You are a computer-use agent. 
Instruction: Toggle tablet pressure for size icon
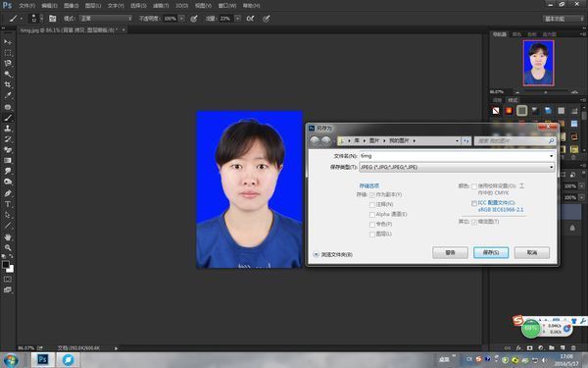[267, 19]
